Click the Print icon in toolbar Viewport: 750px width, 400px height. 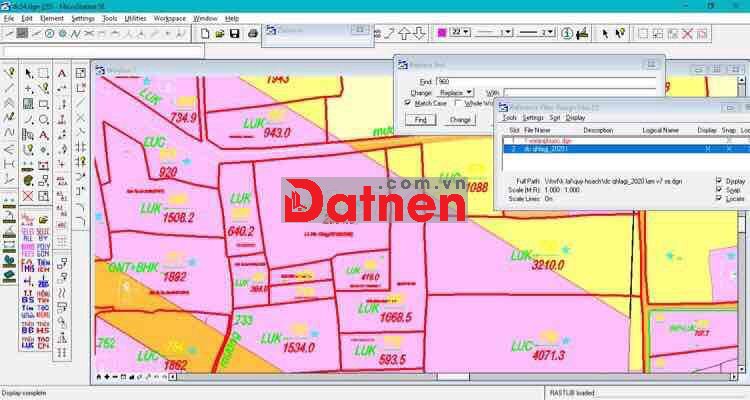(250, 34)
